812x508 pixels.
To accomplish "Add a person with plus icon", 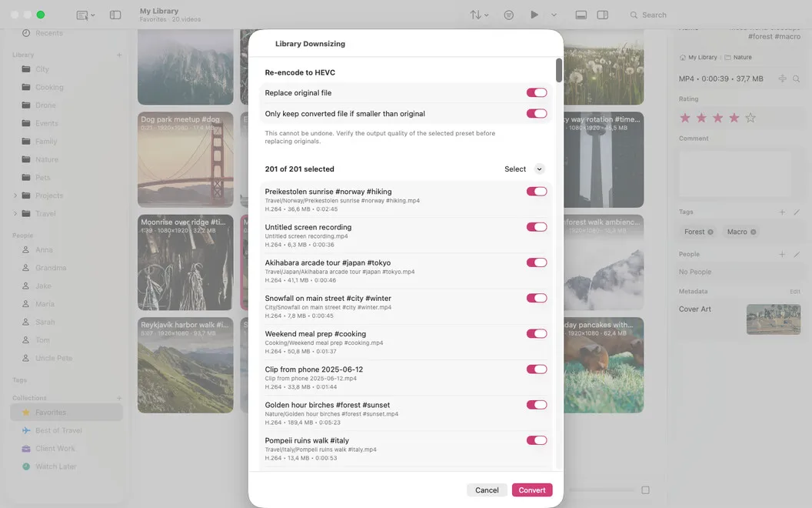I will (x=782, y=255).
